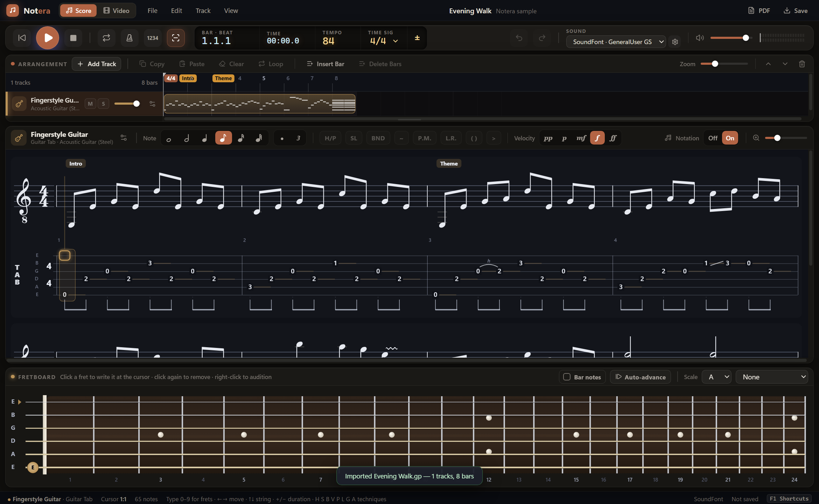Open the Edit menu
Viewport: 819px width, 504px height.
[176, 10]
